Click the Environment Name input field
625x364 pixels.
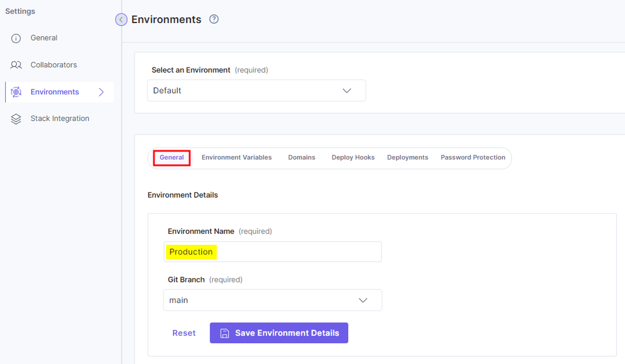click(273, 252)
